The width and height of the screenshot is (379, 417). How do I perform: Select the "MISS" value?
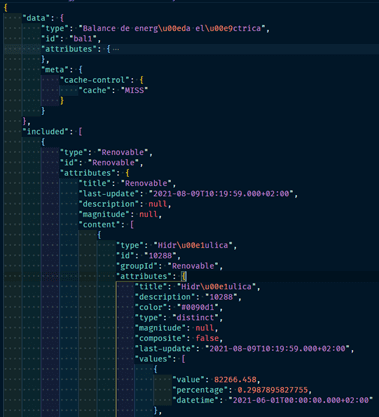coord(134,90)
